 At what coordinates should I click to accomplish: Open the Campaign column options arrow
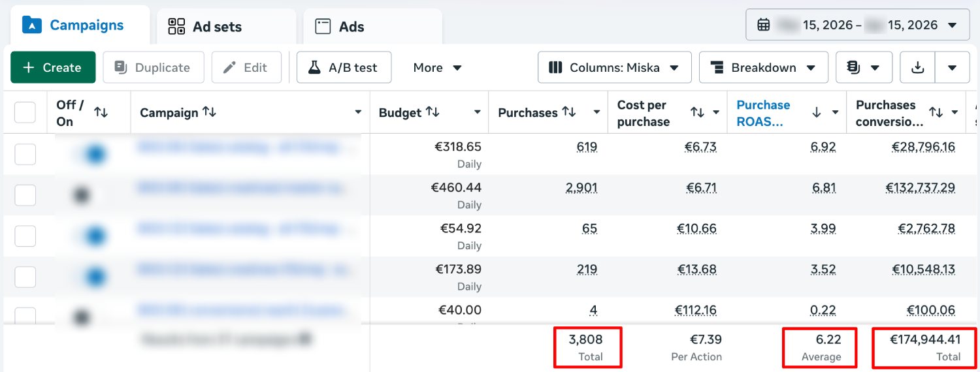pyautogui.click(x=358, y=112)
